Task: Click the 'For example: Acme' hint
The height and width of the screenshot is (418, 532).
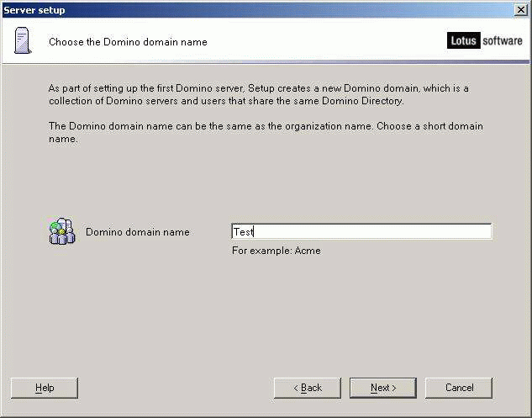Action: tap(277, 251)
